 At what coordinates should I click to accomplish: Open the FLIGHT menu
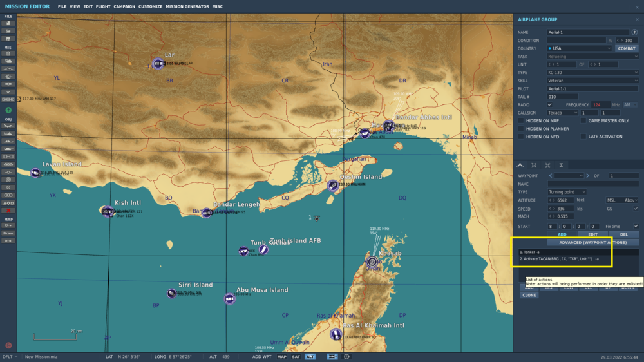[103, 6]
